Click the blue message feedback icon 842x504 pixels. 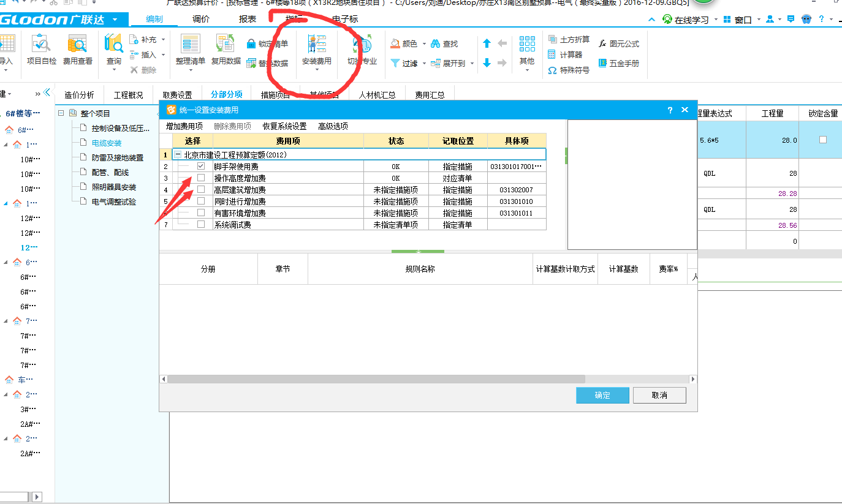coord(791,20)
